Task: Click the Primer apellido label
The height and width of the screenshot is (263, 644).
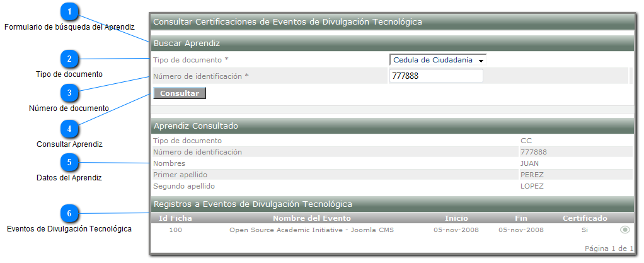Action: (x=180, y=175)
